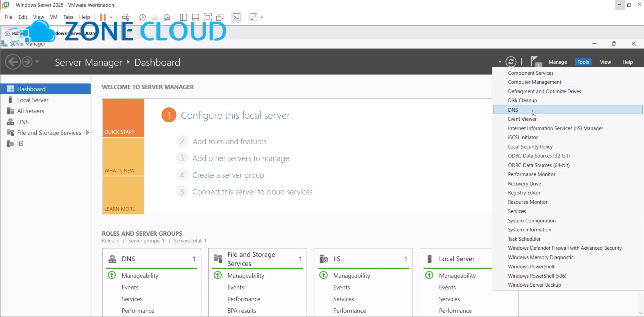The image size is (644, 317).
Task: Open navigation history dropdown arrow
Action: tap(37, 61)
